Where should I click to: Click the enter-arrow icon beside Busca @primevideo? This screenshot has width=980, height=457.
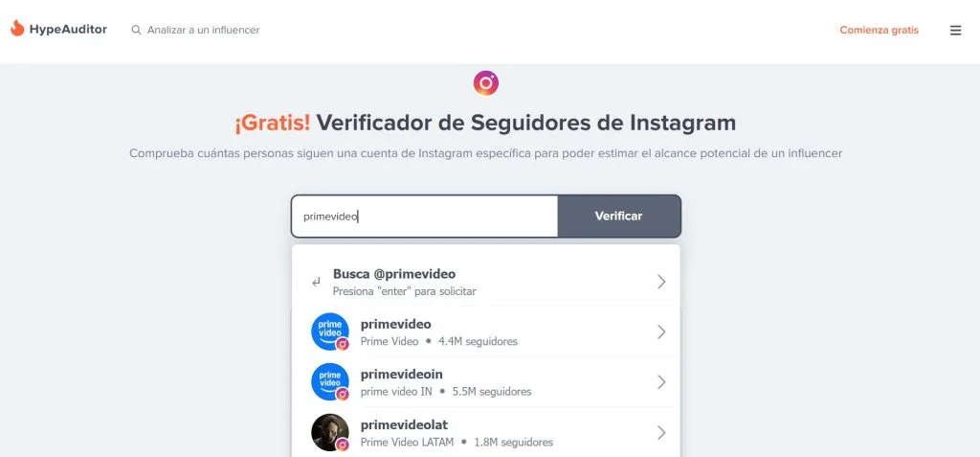pyautogui.click(x=316, y=283)
